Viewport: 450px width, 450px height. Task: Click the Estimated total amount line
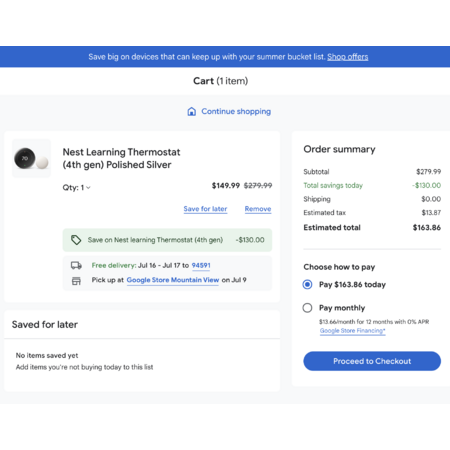pos(372,228)
